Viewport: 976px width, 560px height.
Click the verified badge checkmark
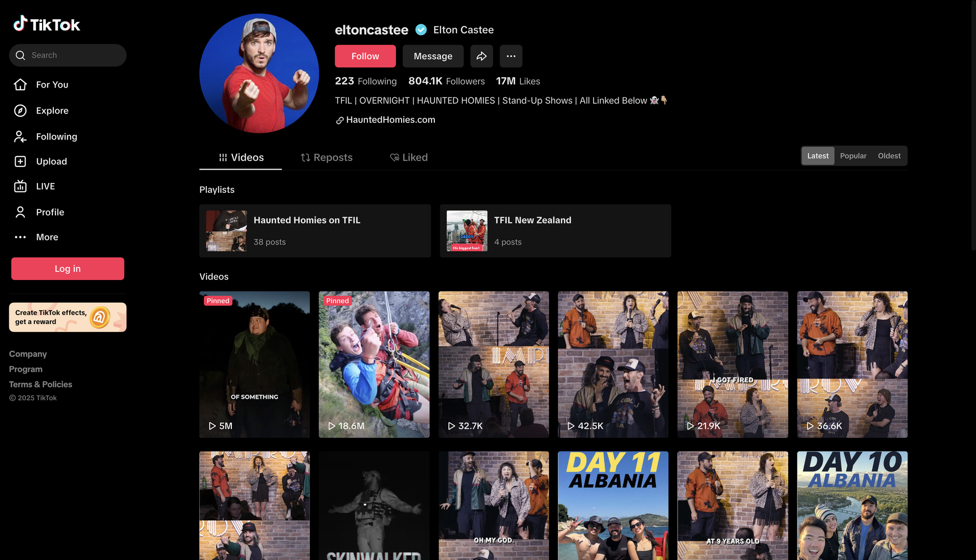tap(421, 30)
